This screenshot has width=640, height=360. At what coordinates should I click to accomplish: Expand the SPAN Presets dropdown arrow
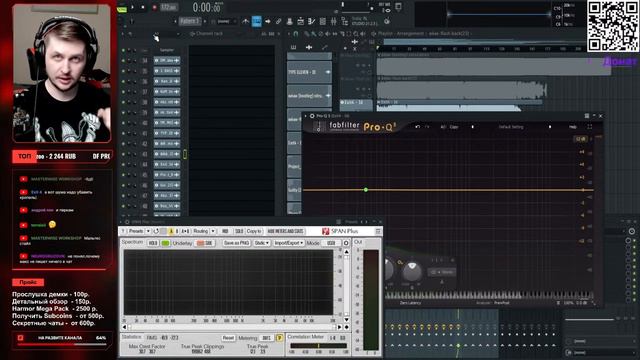pyautogui.click(x=148, y=231)
